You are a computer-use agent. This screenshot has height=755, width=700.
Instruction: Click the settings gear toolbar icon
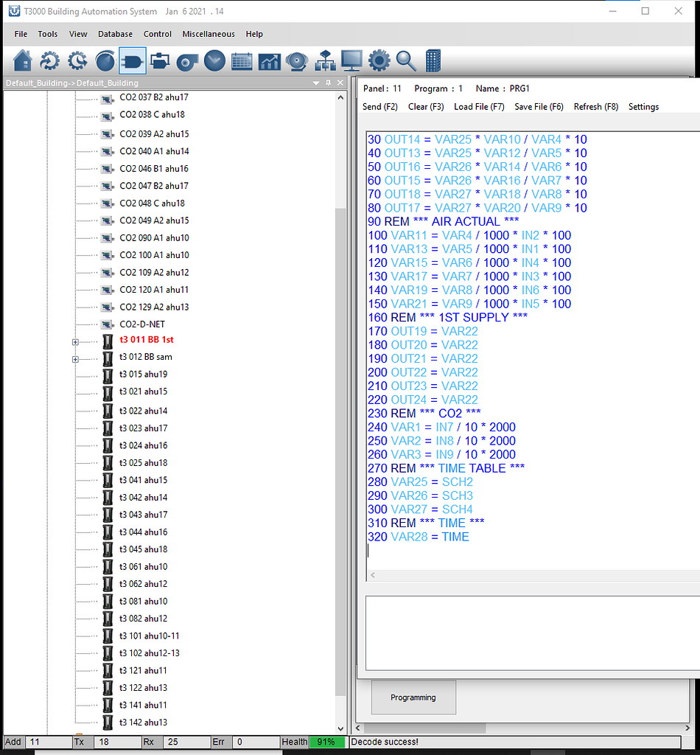pos(379,61)
